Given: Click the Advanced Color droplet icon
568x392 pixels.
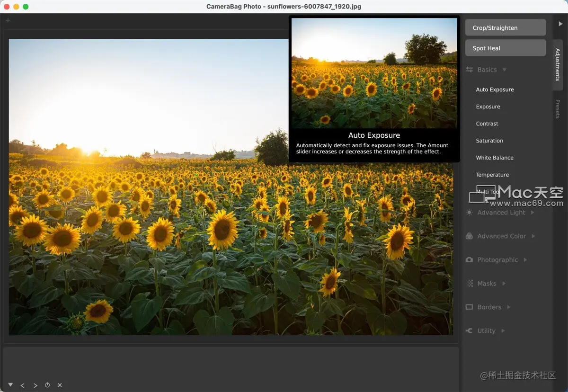Looking at the screenshot, I should point(469,236).
